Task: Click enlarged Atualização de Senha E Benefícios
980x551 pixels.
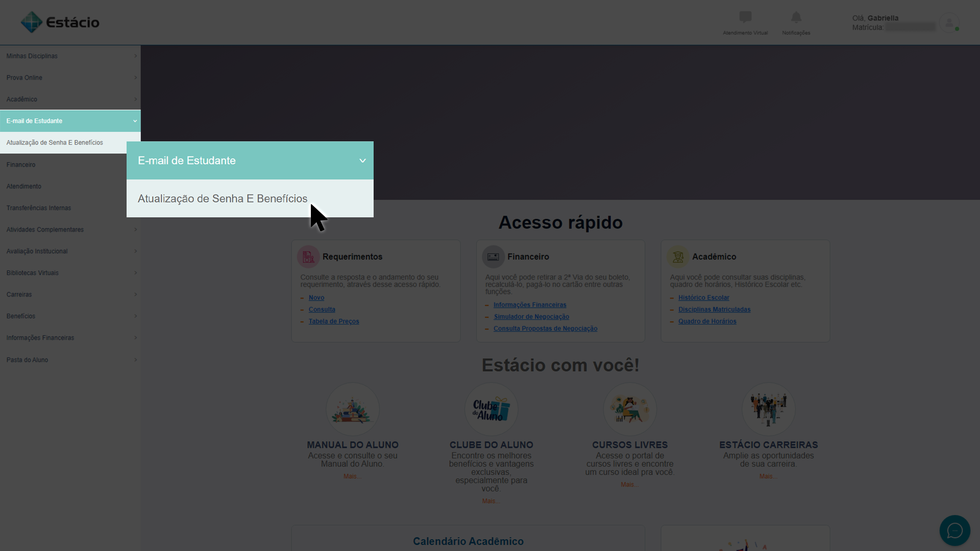Action: (x=250, y=198)
